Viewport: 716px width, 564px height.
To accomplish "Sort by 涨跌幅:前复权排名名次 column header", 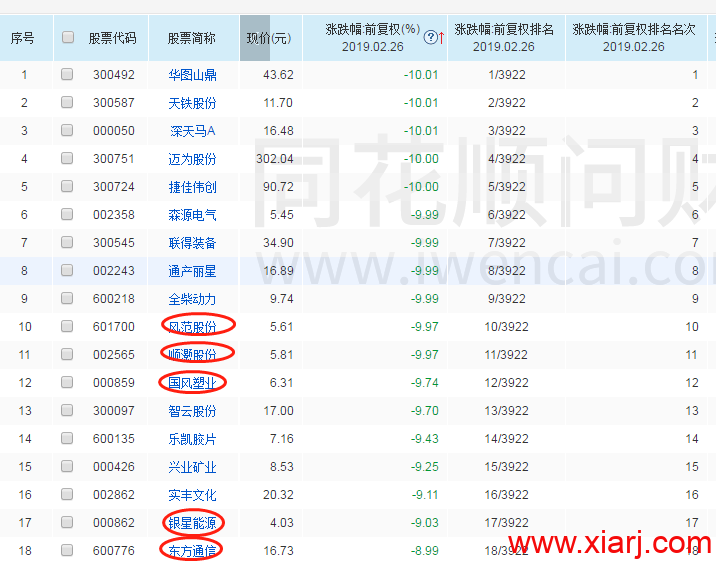I will coord(634,38).
